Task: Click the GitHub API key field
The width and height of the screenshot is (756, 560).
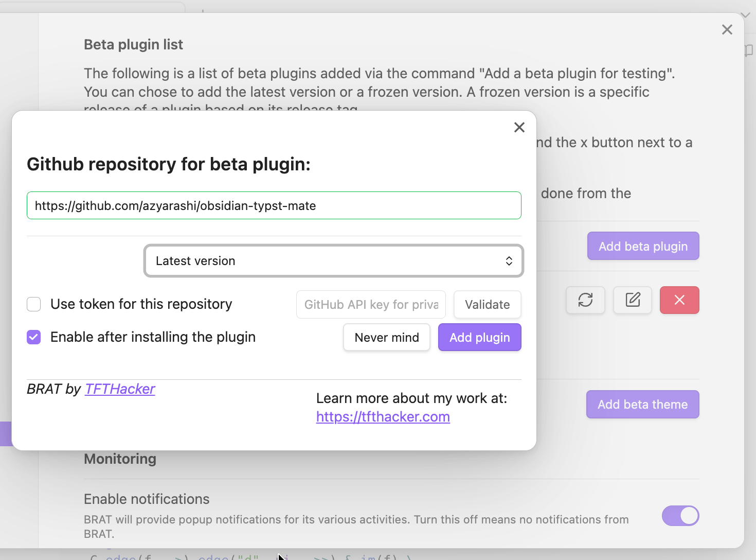Action: pos(371,304)
